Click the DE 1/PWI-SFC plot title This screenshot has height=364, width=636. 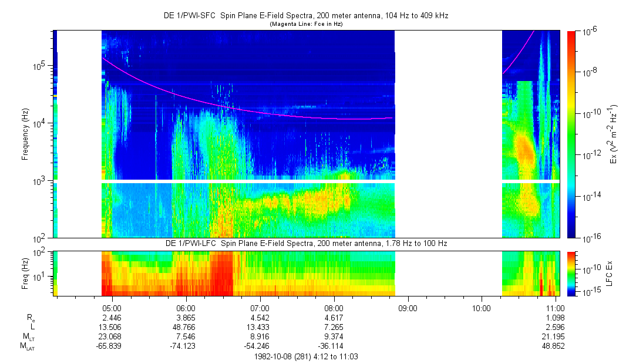[305, 16]
